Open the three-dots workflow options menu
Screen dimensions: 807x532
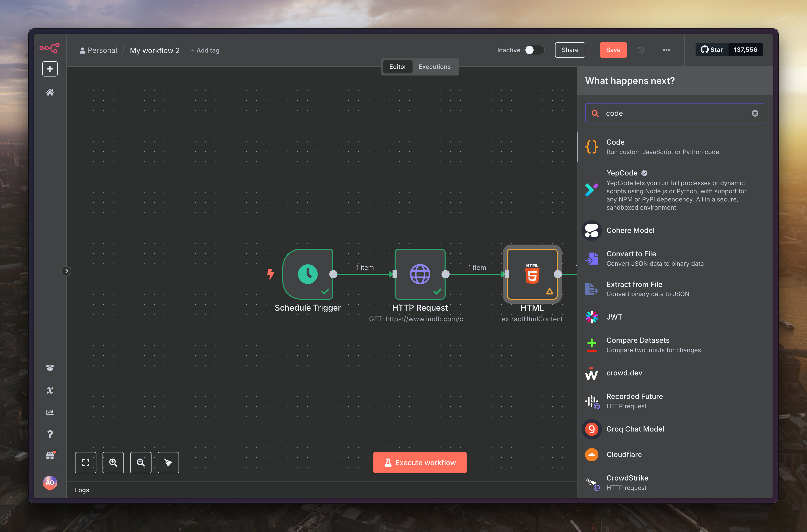(x=666, y=50)
